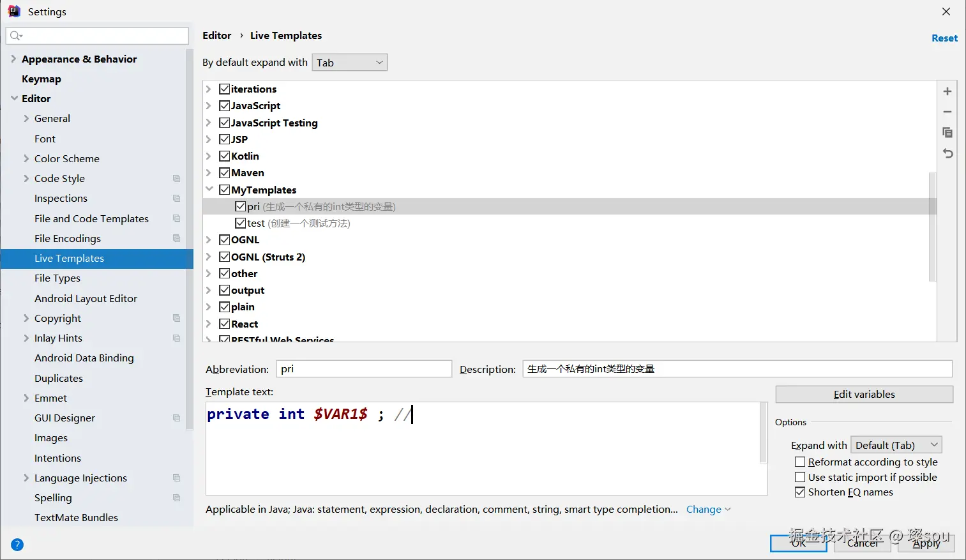966x560 pixels.
Task: Enable Reformat according to style
Action: pyautogui.click(x=799, y=462)
